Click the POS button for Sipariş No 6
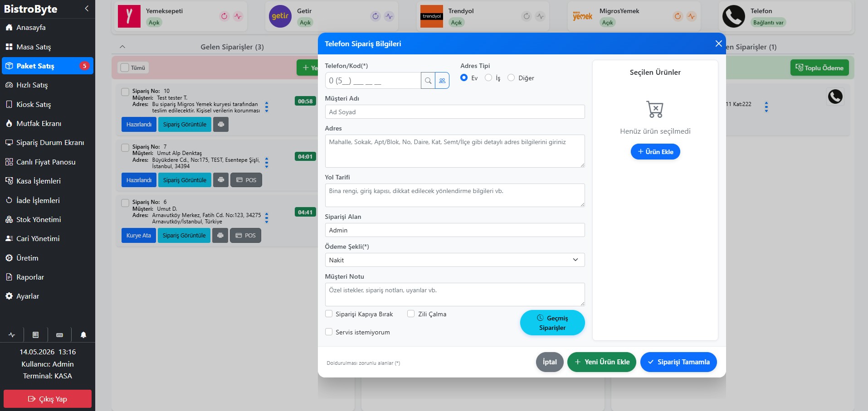Image resolution: width=868 pixels, height=411 pixels. point(245,235)
